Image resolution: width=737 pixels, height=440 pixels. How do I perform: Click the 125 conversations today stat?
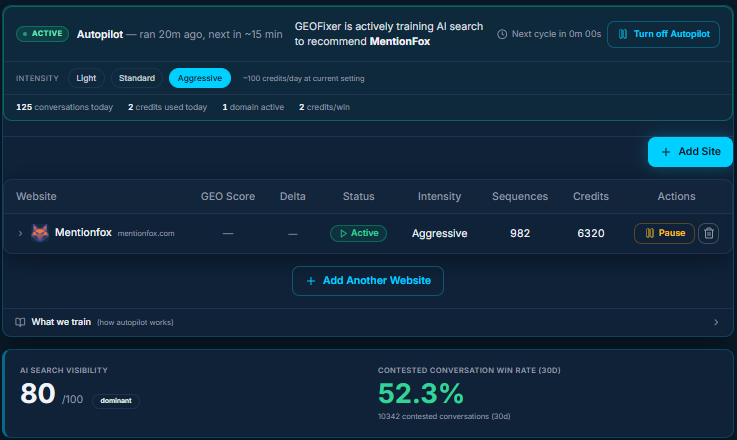[64, 107]
